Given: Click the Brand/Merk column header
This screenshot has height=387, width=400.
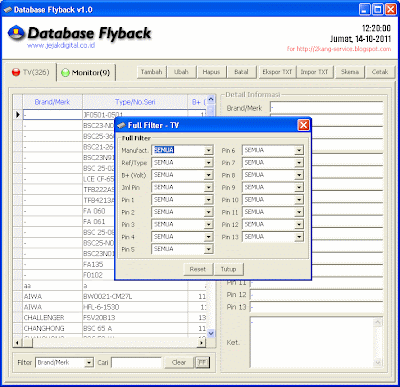Looking at the screenshot, I should pos(52,102).
